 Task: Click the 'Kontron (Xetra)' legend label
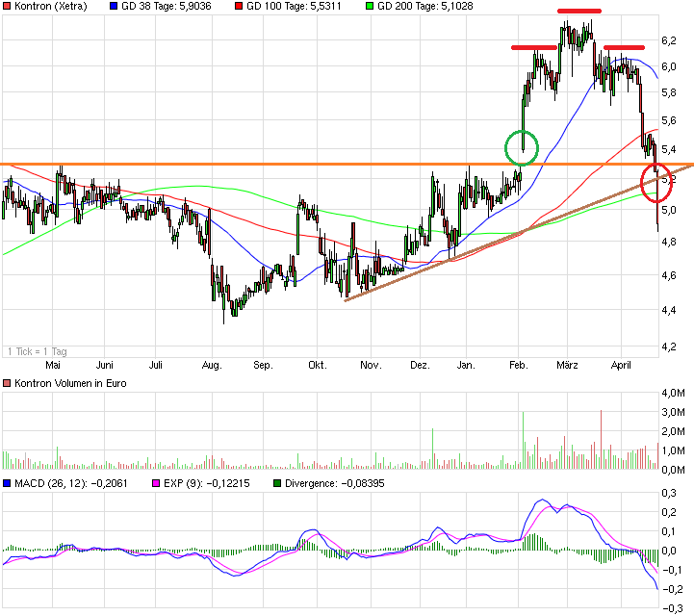pyautogui.click(x=50, y=6)
